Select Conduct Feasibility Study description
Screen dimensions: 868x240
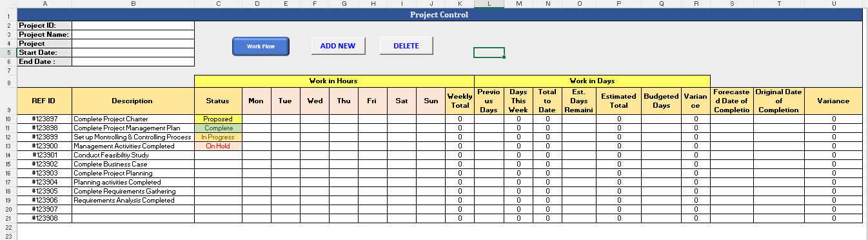click(133, 155)
